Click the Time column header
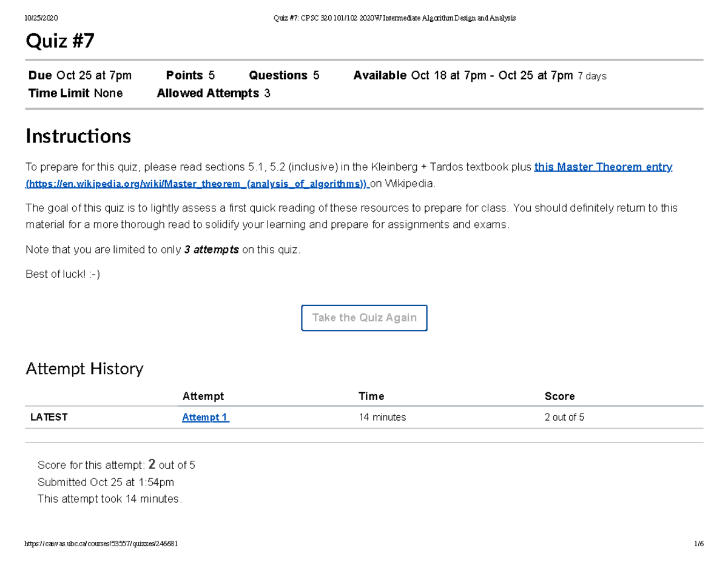 (371, 396)
